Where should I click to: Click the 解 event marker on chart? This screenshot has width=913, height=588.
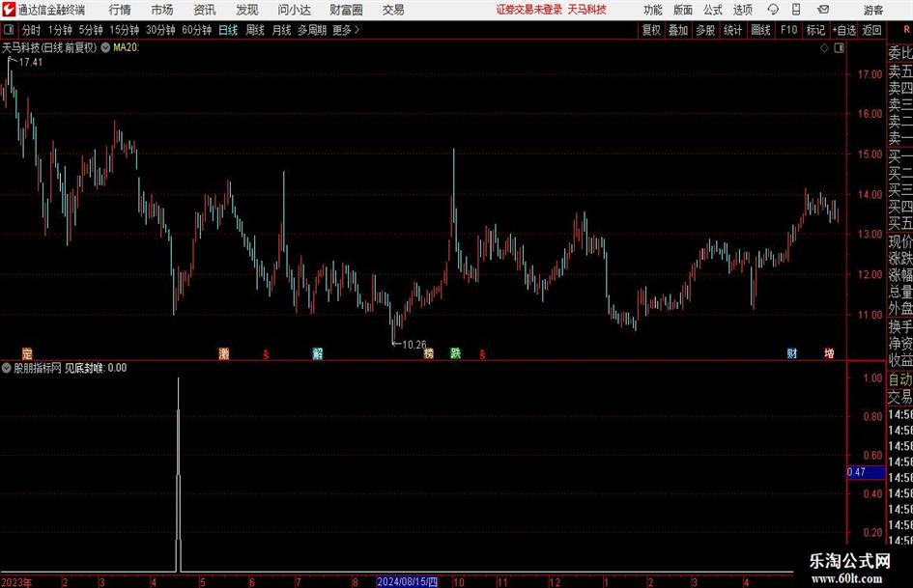(x=317, y=353)
